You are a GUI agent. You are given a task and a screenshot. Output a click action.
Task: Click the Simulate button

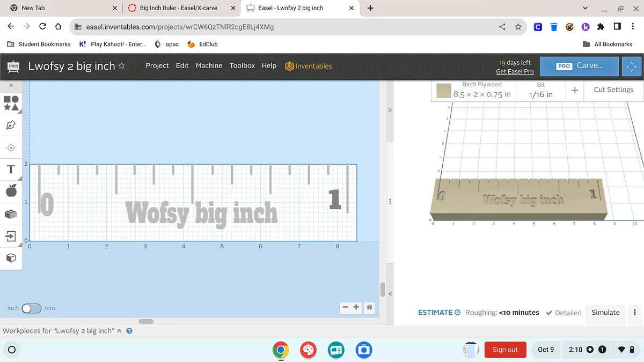605,313
